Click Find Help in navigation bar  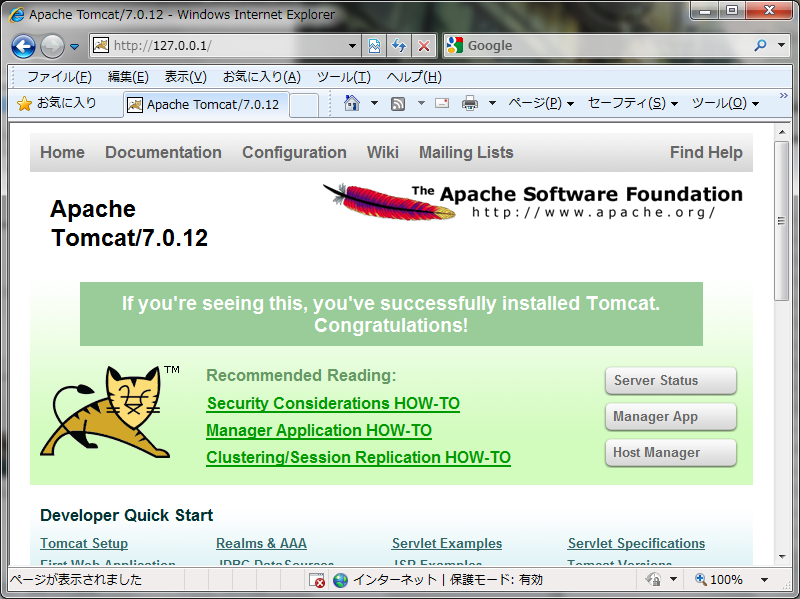[706, 153]
